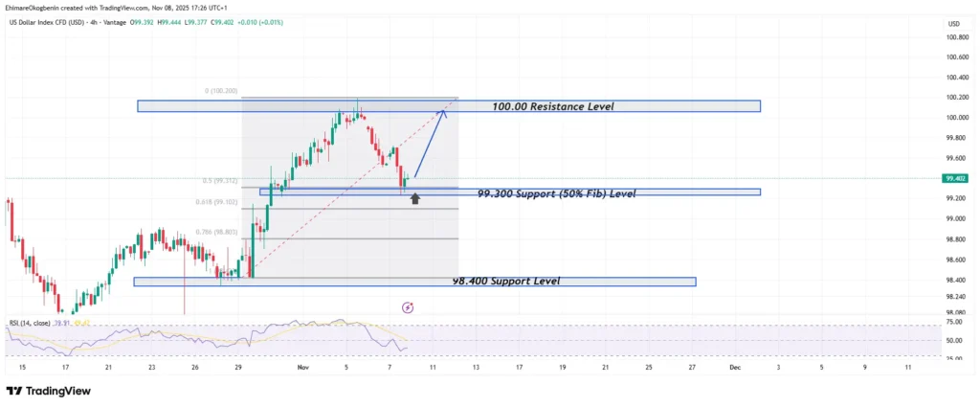
Task: Click the RSI value 39.91
Action: [61, 323]
